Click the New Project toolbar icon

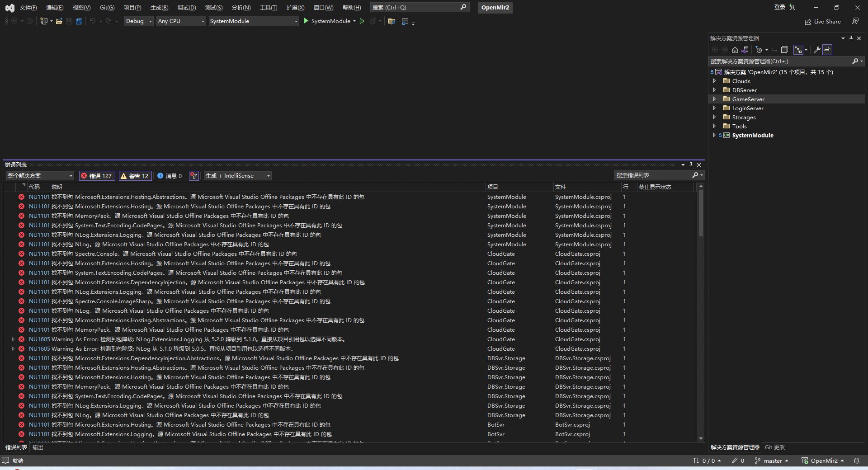point(44,21)
